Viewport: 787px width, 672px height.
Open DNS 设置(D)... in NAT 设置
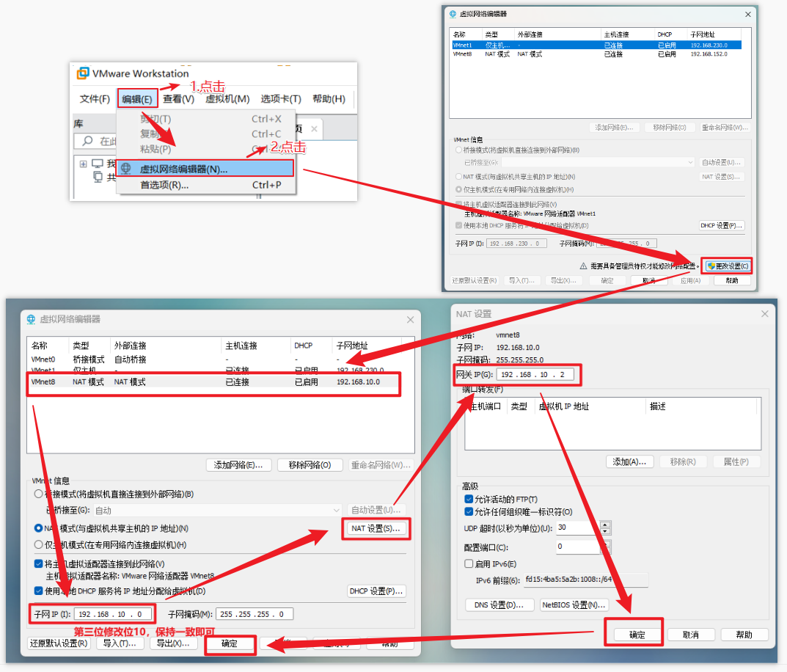(x=499, y=605)
